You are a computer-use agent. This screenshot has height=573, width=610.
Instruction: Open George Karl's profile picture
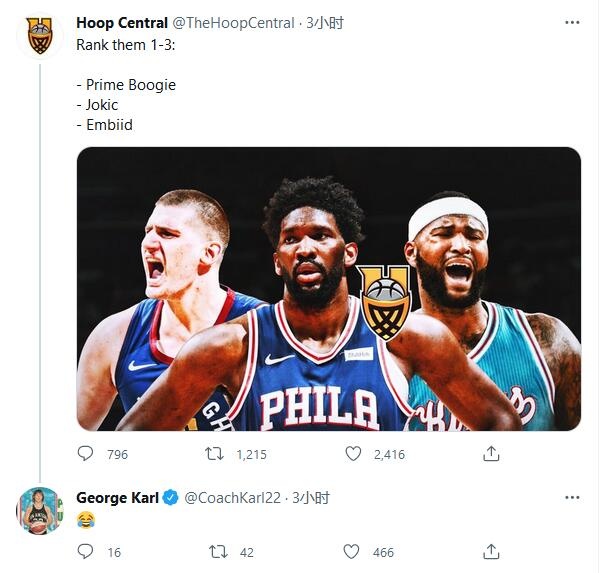coord(40,511)
